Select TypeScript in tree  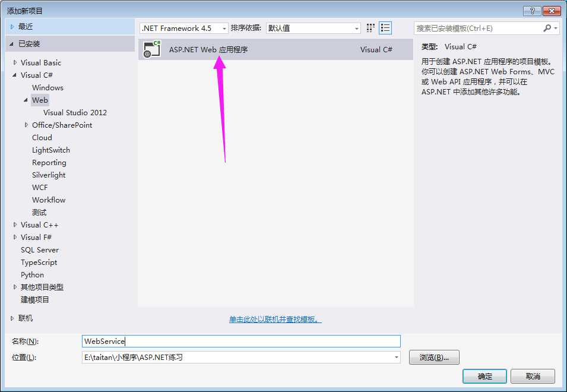(x=39, y=263)
